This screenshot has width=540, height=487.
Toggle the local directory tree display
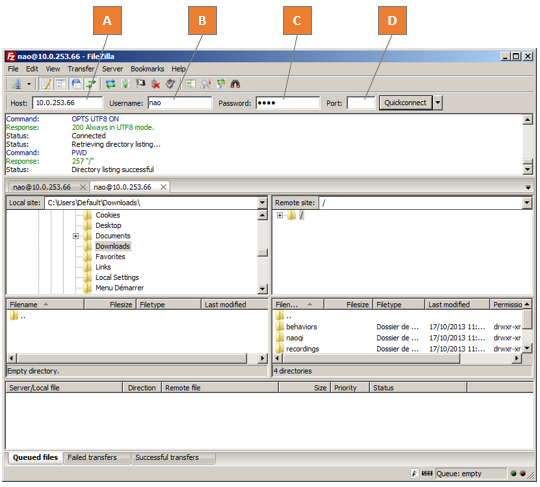coord(61,84)
